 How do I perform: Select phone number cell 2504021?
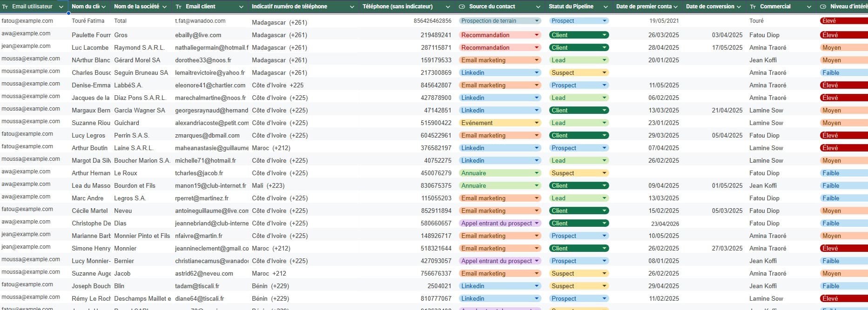click(x=439, y=286)
